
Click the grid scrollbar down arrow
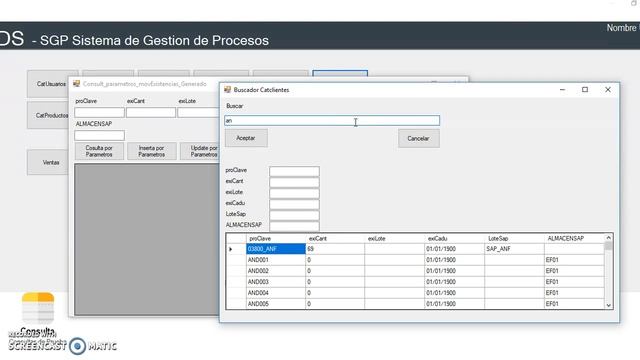click(609, 305)
